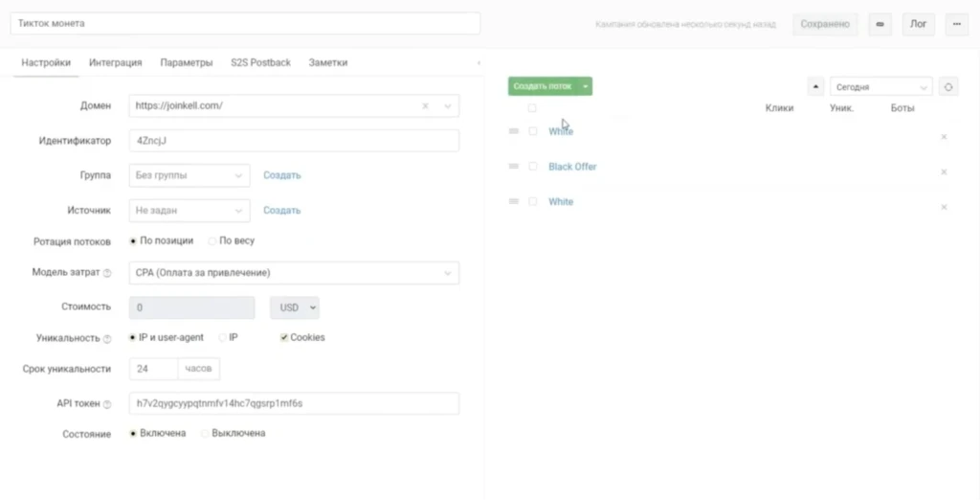Viewport: 980px width, 500px height.
Task: Click the Клики column header
Action: 779,108
